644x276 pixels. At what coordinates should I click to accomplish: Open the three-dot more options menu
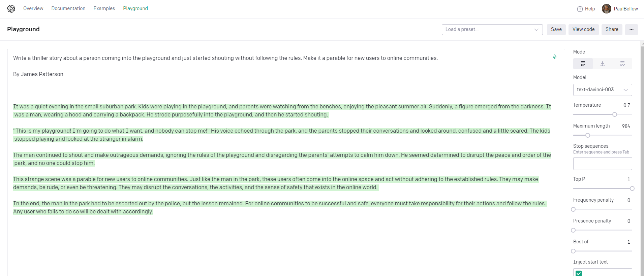tap(632, 30)
